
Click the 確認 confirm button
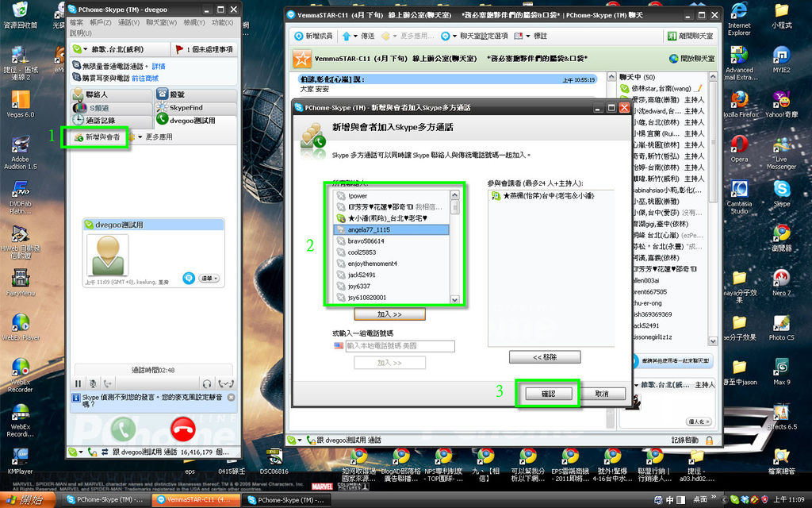[549, 394]
